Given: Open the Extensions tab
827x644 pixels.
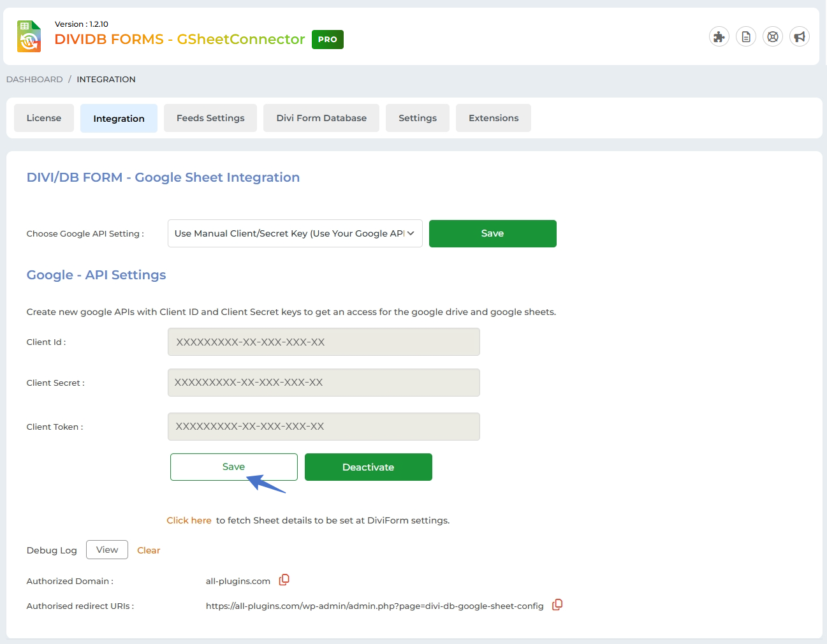Looking at the screenshot, I should [494, 118].
